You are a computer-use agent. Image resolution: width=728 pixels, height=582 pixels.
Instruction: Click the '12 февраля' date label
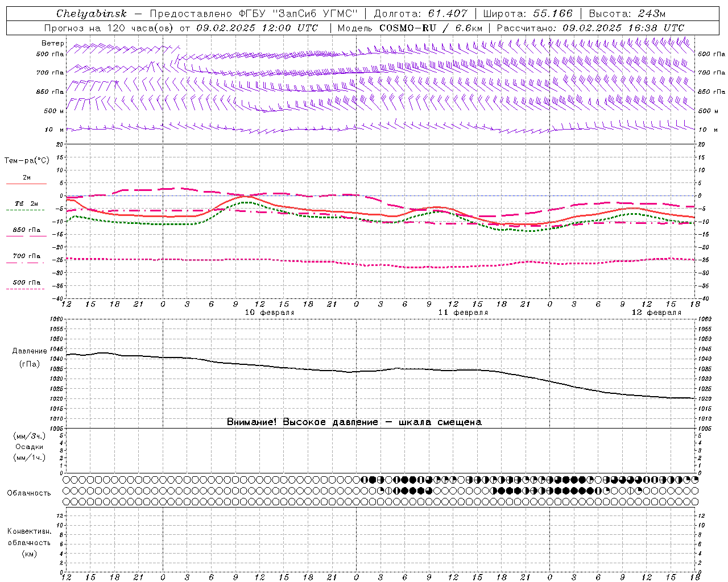[656, 313]
